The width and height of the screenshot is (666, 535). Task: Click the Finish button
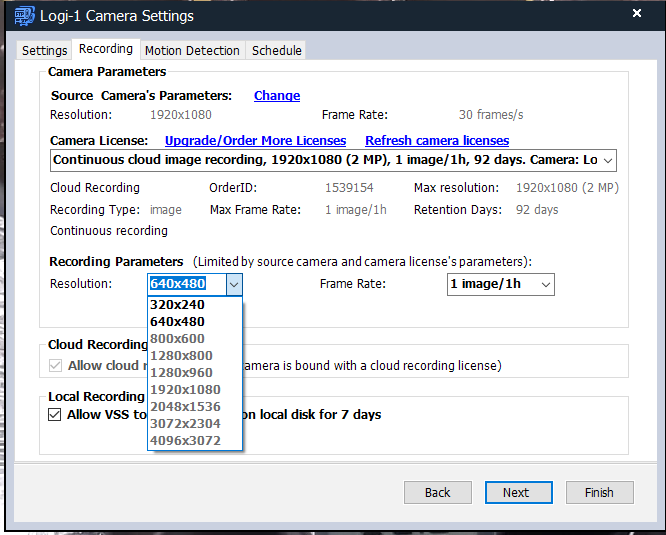598,493
